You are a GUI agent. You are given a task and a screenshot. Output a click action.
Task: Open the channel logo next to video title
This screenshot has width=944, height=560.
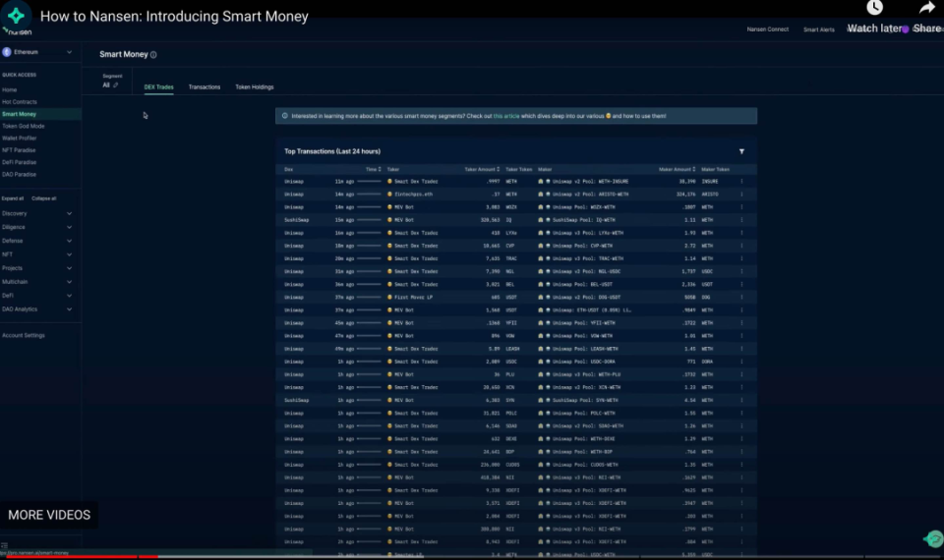pyautogui.click(x=17, y=17)
